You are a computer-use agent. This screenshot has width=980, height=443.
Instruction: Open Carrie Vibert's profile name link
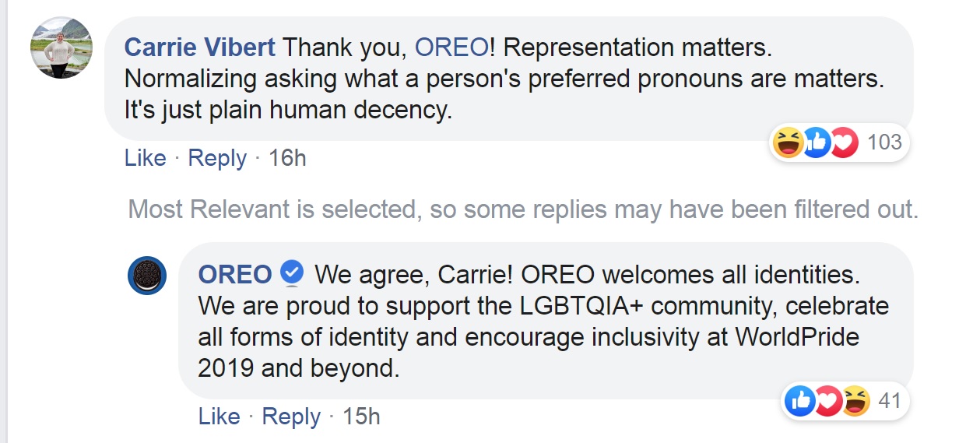coord(200,47)
